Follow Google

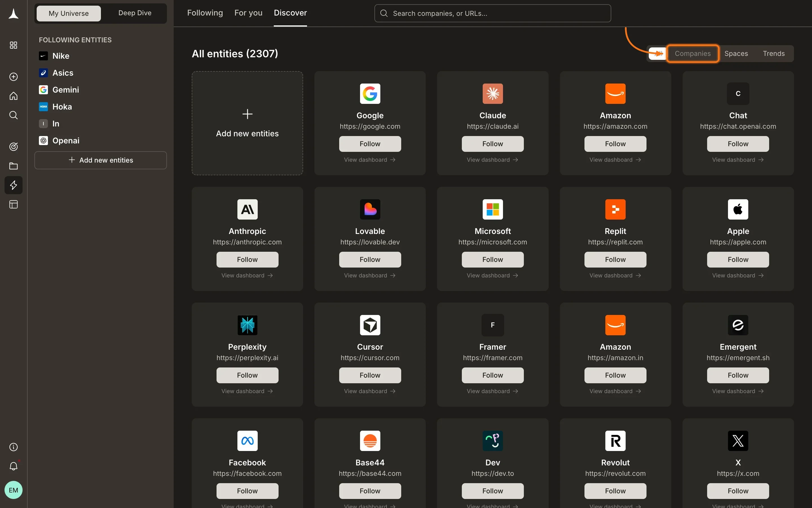[370, 144]
